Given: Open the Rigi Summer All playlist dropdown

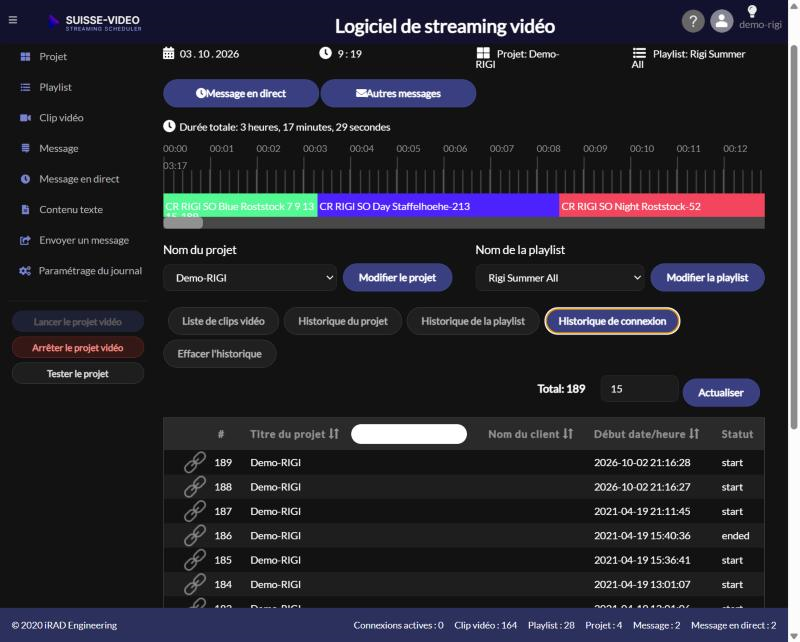Looking at the screenshot, I should click(560, 278).
